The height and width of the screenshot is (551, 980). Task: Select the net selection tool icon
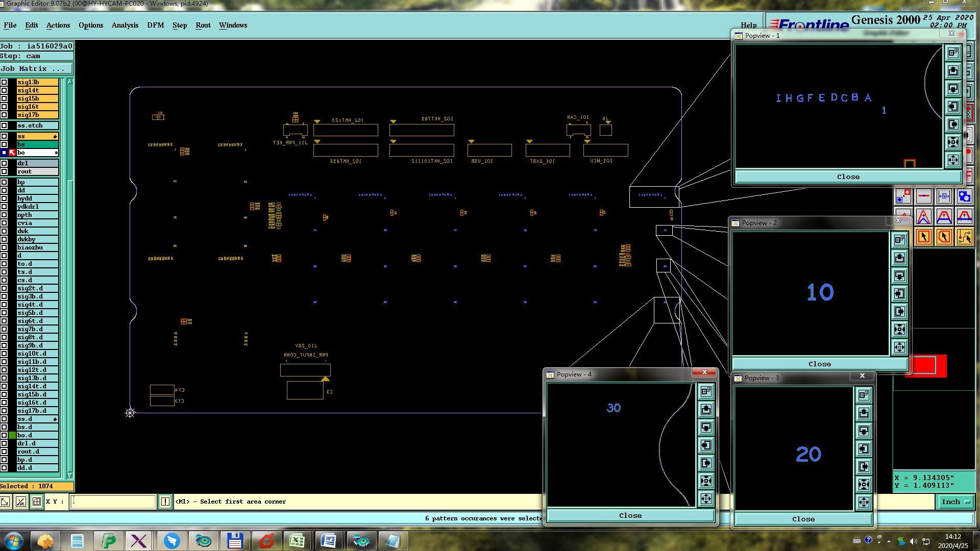(964, 237)
